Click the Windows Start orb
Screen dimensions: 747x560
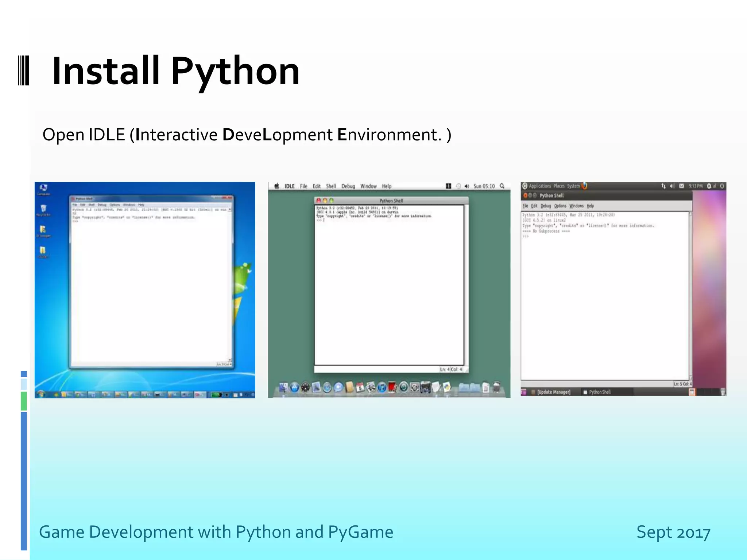pos(41,394)
